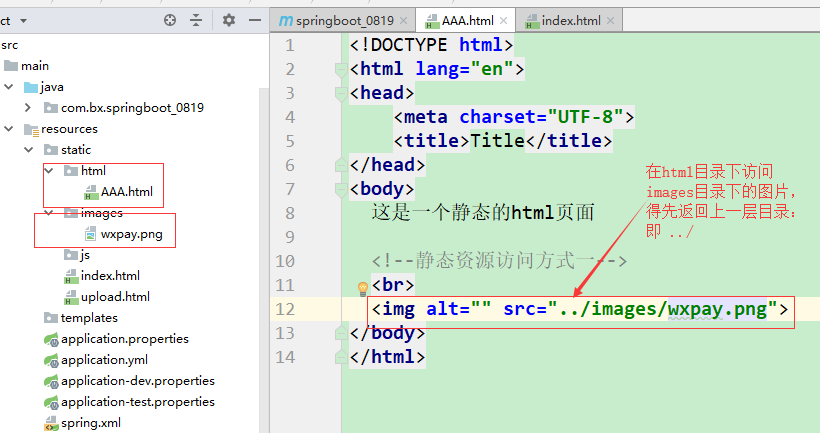The image size is (820, 433).
Task: Select the templates folder
Action: 81,318
